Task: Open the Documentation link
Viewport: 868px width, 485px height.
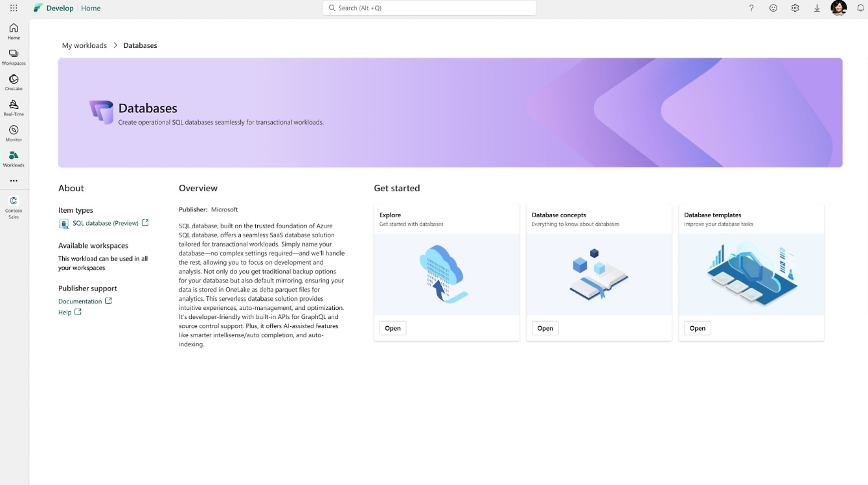Action: pos(80,302)
